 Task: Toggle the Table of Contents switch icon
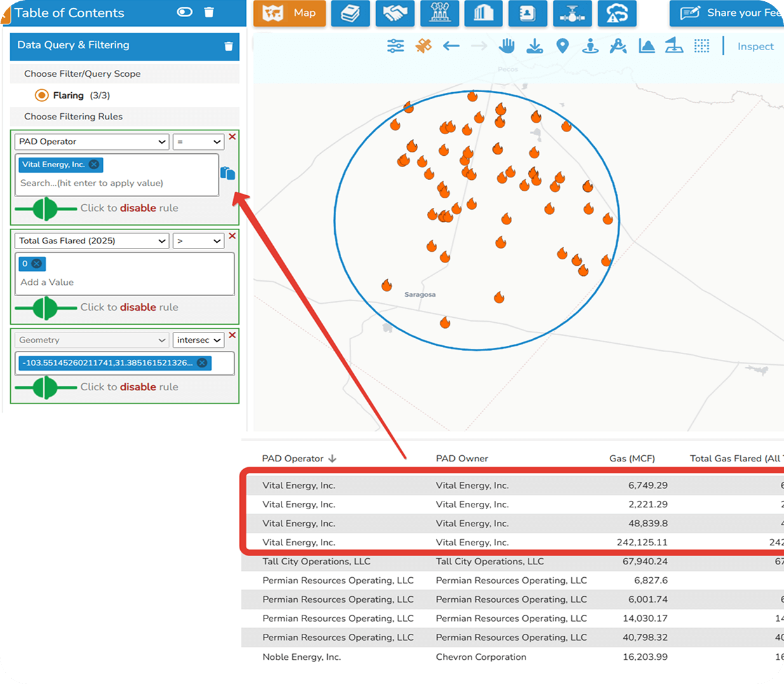[x=185, y=12]
